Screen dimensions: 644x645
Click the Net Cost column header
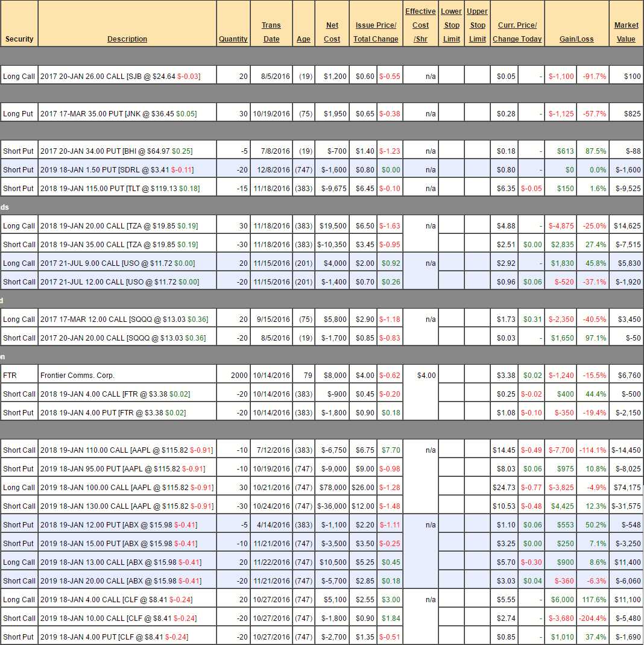click(332, 32)
